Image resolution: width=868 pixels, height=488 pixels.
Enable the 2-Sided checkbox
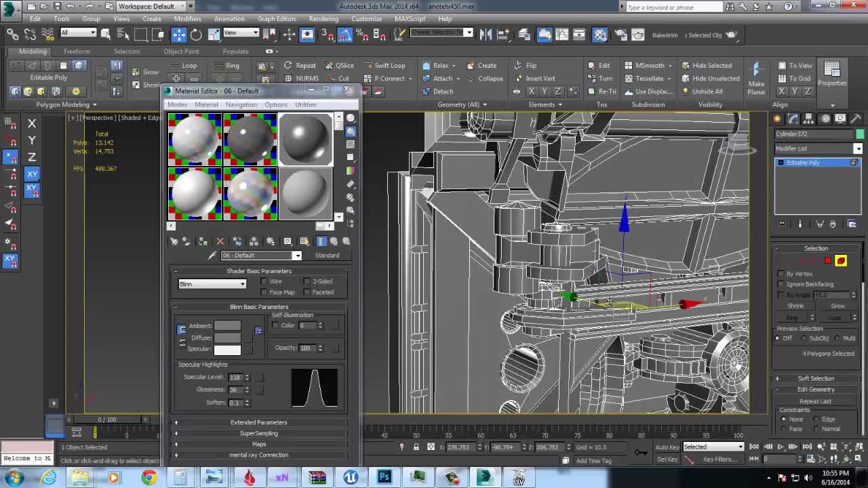[x=307, y=282]
